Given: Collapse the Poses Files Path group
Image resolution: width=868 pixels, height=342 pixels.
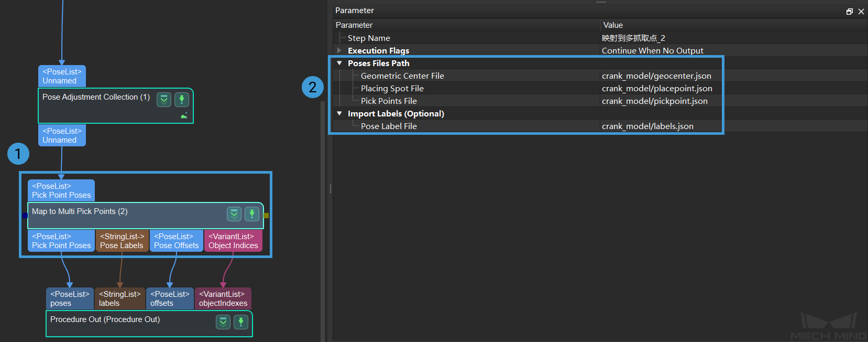Looking at the screenshot, I should click(x=339, y=63).
